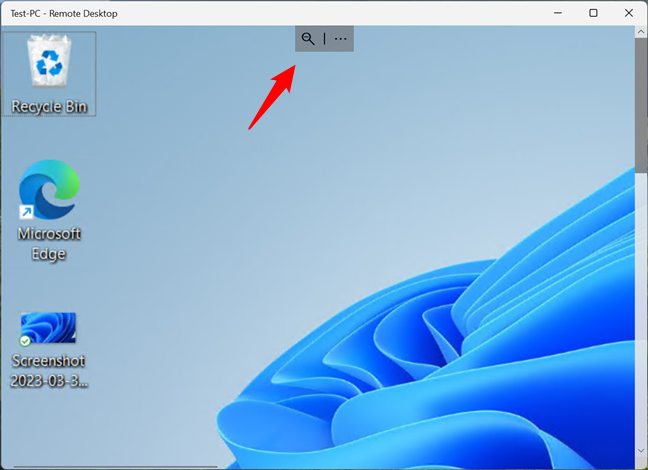Click the vertical scrollbar up arrow
This screenshot has width=648, height=470.
tap(641, 32)
